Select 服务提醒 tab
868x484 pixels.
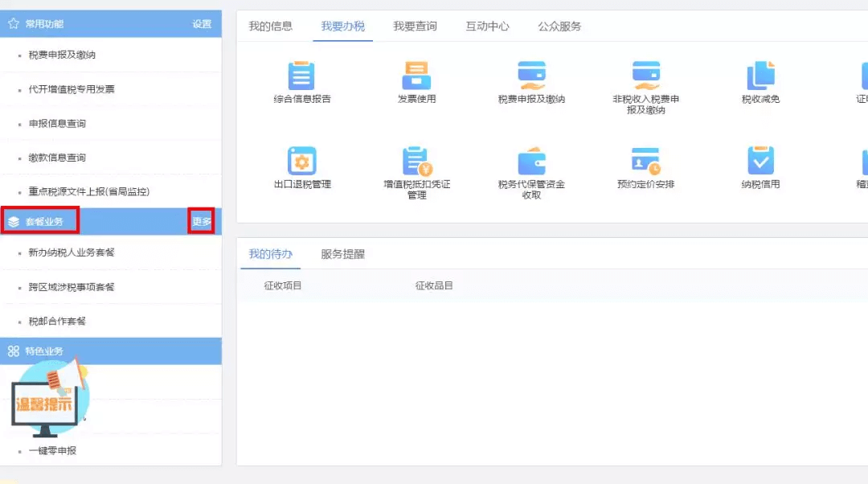[342, 254]
